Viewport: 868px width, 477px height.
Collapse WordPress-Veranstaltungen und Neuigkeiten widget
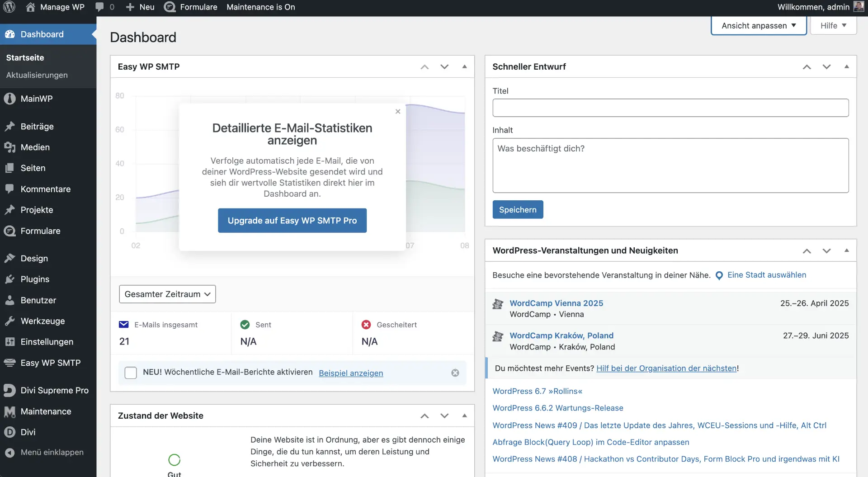coord(846,250)
